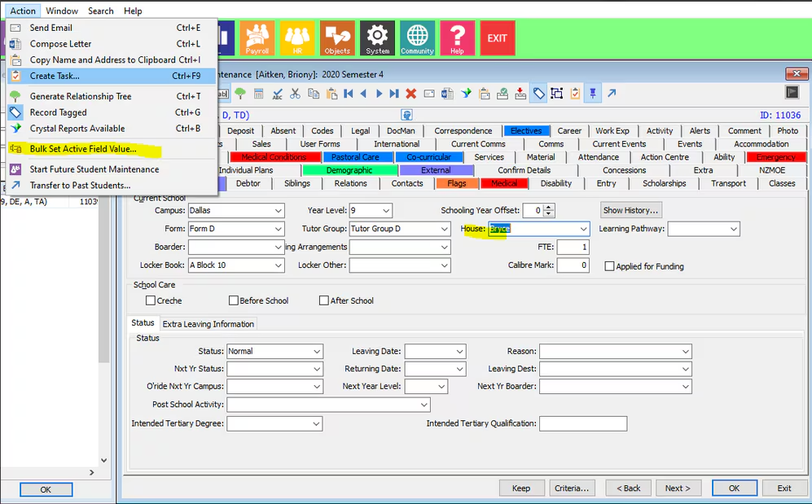
Task: Increase the Schooling Year Offset spinner
Action: coord(549,208)
